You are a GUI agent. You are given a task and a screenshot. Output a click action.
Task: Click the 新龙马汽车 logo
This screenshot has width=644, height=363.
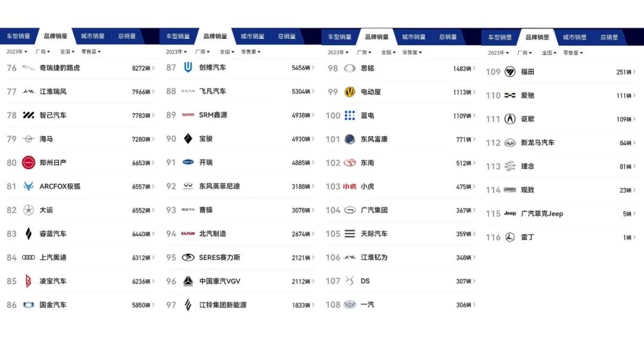pos(510,143)
